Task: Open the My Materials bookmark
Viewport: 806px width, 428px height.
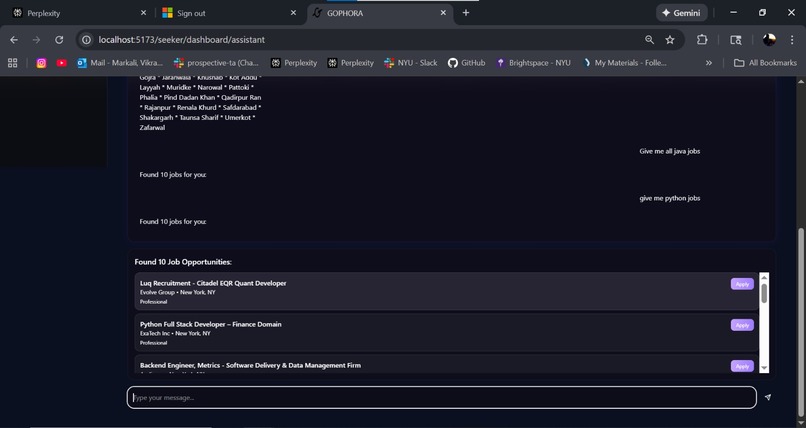Action: [625, 63]
